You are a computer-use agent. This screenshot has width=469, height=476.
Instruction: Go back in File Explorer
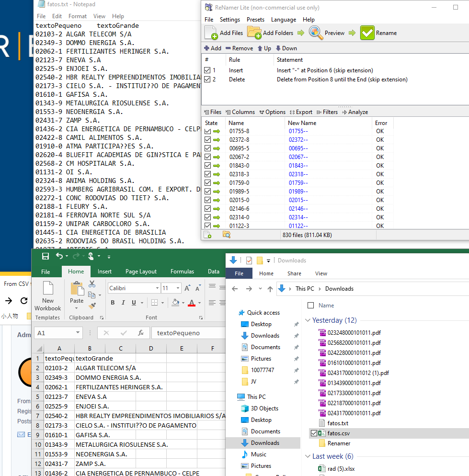235,289
